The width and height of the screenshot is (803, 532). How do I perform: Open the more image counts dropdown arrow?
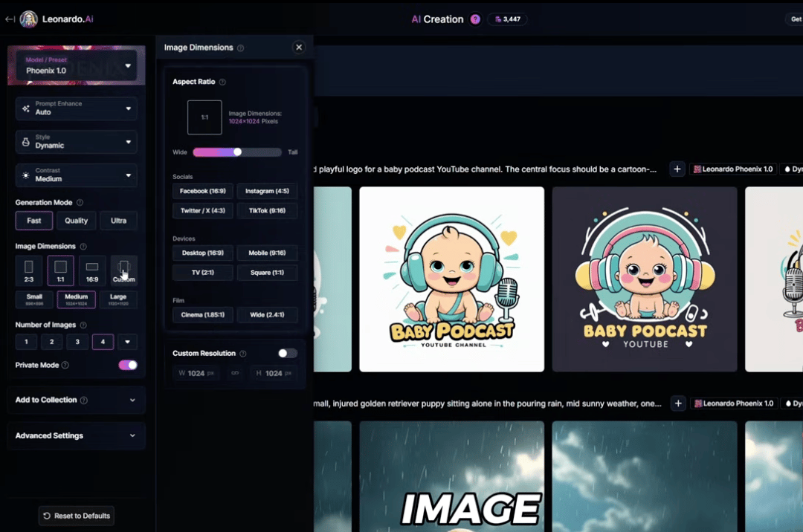128,342
